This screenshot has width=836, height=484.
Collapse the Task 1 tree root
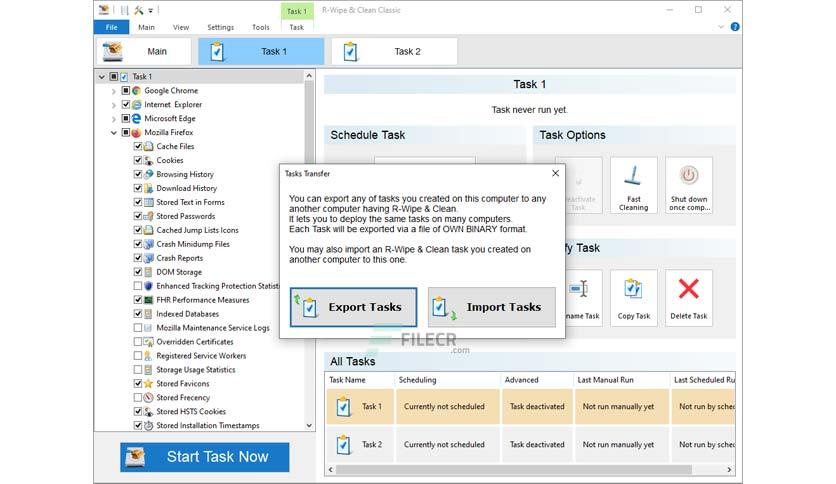[101, 77]
